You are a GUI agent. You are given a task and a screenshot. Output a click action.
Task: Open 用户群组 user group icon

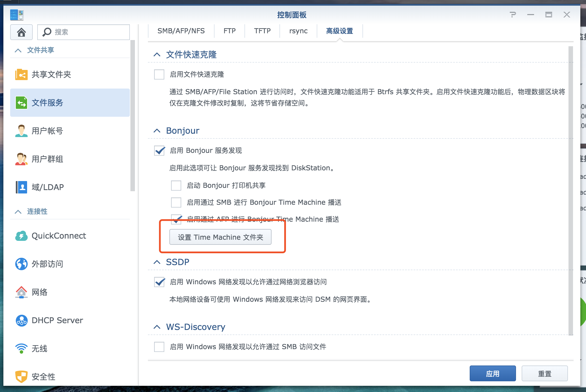[21, 159]
